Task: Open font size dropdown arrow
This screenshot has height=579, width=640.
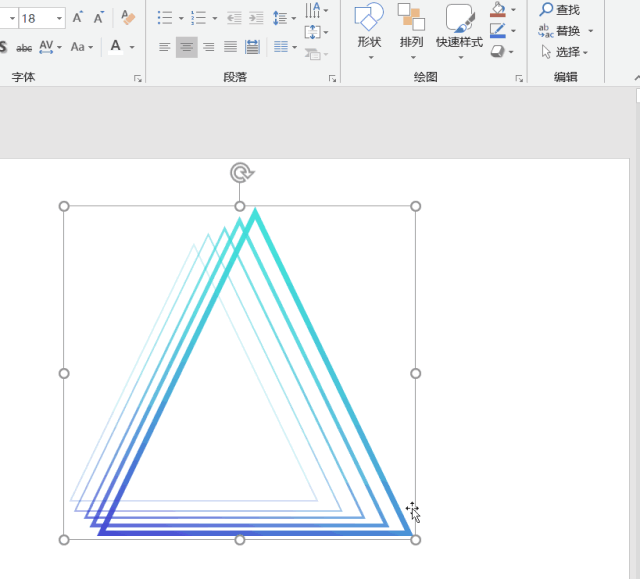Action: pos(59,18)
